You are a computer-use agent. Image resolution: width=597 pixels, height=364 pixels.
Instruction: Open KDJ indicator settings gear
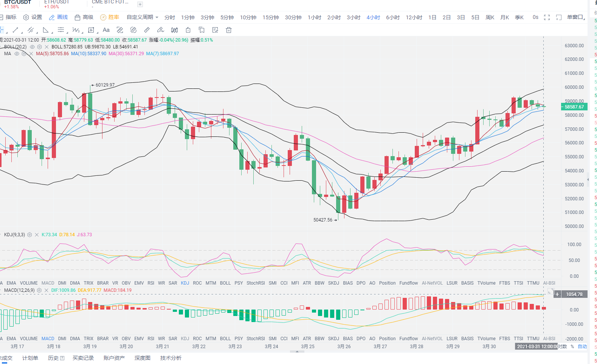click(x=29, y=235)
